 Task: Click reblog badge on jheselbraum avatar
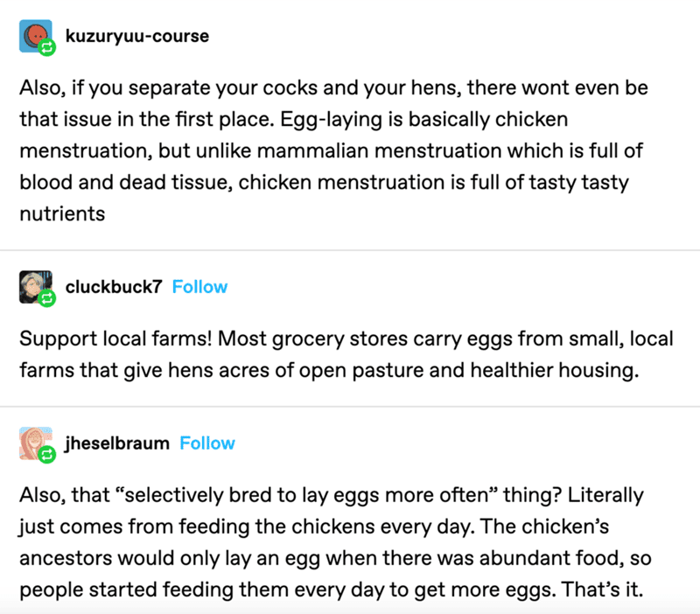coord(47,455)
